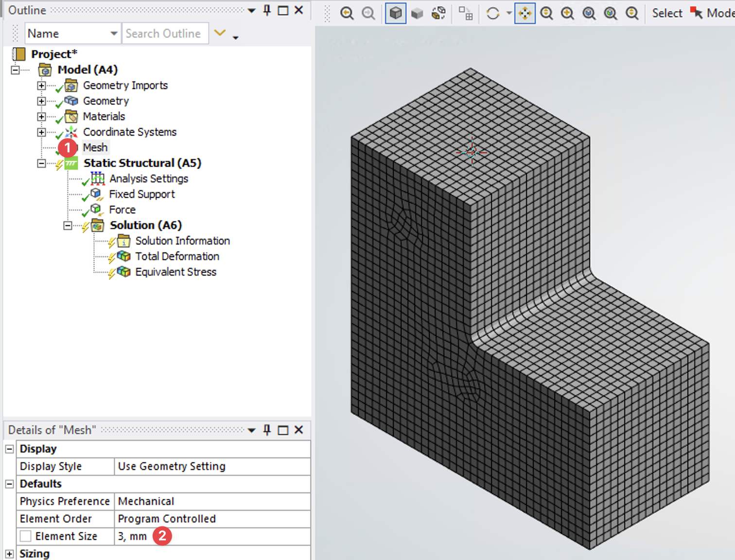Collapse the Display section in Details
Viewport: 735px width, 560px height.
pos(9,449)
